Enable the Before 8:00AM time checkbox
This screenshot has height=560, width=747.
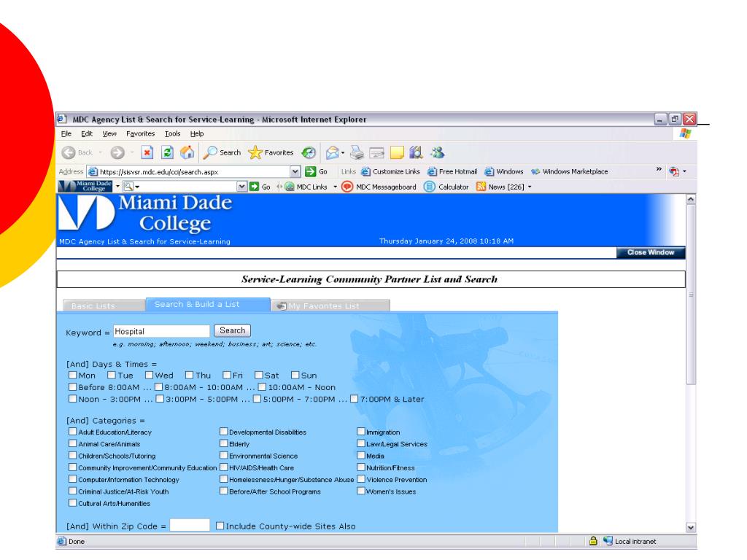click(72, 387)
